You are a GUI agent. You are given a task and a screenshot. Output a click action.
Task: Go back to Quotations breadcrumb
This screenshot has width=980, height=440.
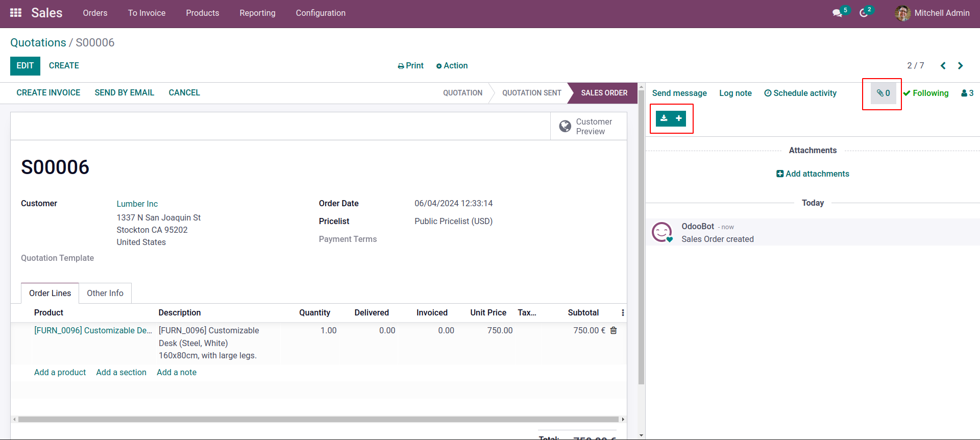(38, 43)
